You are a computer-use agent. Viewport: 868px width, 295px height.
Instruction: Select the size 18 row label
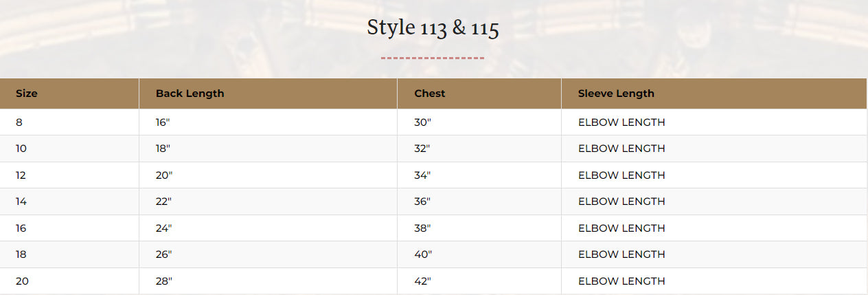(x=21, y=254)
